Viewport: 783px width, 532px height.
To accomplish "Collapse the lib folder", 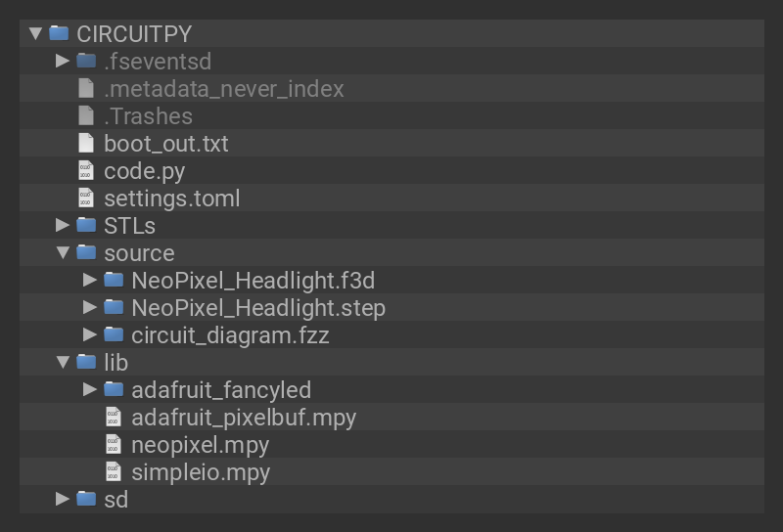I will 64,363.
